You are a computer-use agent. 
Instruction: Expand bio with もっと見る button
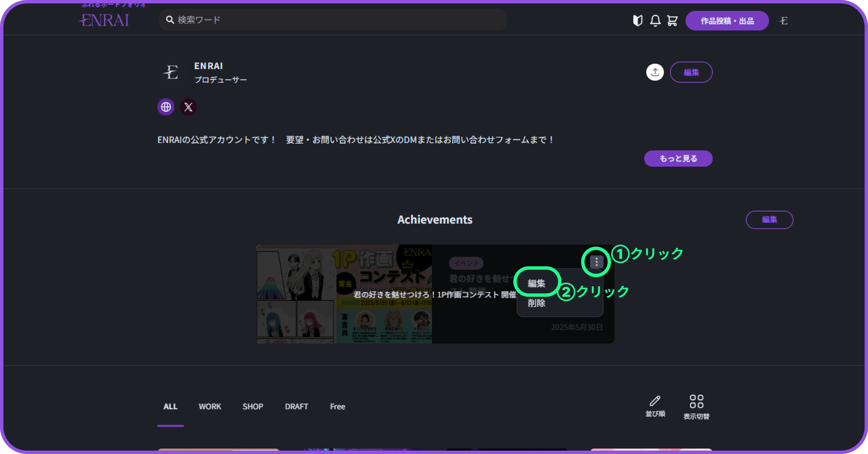(x=678, y=159)
